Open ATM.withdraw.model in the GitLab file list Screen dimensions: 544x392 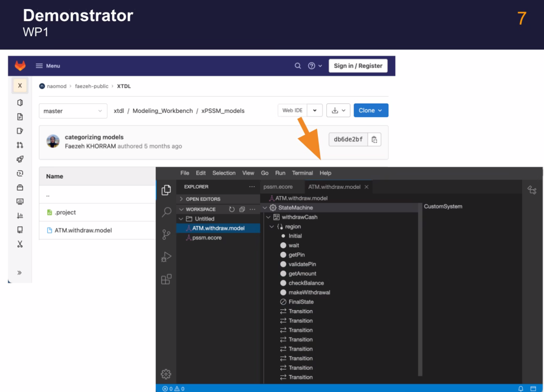pos(83,230)
